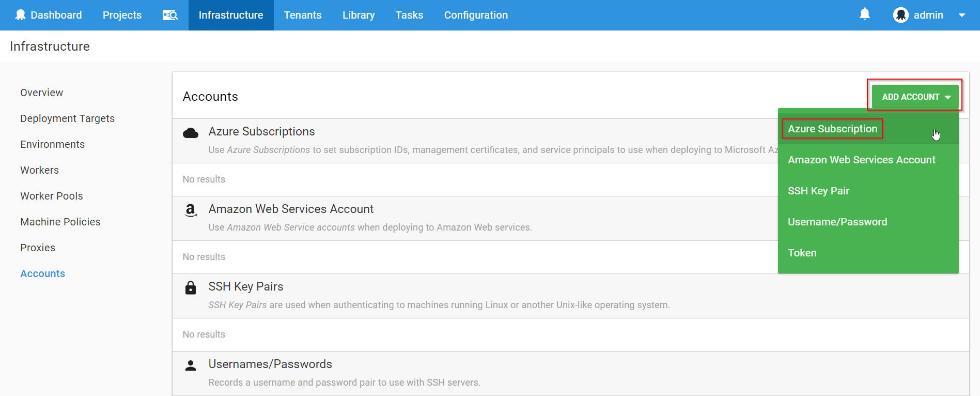This screenshot has width=980, height=396.
Task: Toggle the Add Account dropdown button
Action: [x=915, y=97]
